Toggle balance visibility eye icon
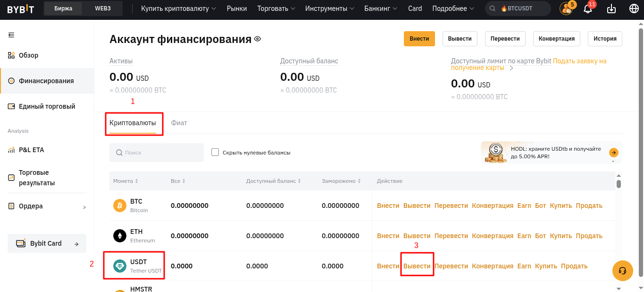The height and width of the screenshot is (292, 644). pyautogui.click(x=258, y=39)
